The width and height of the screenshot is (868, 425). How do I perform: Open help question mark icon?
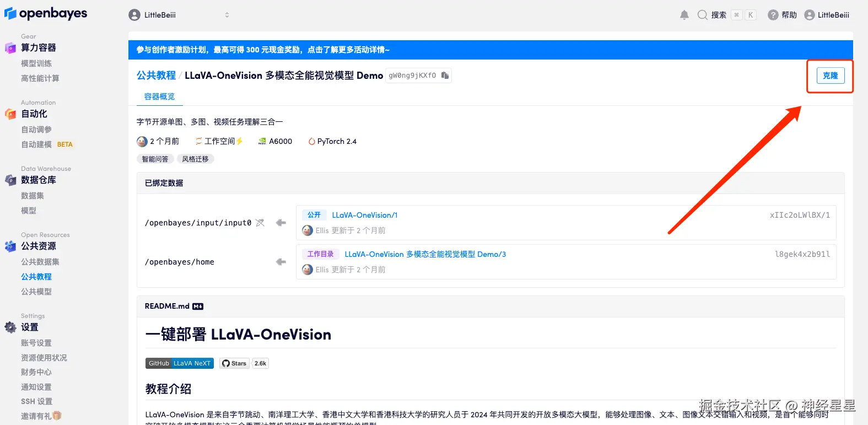click(773, 15)
